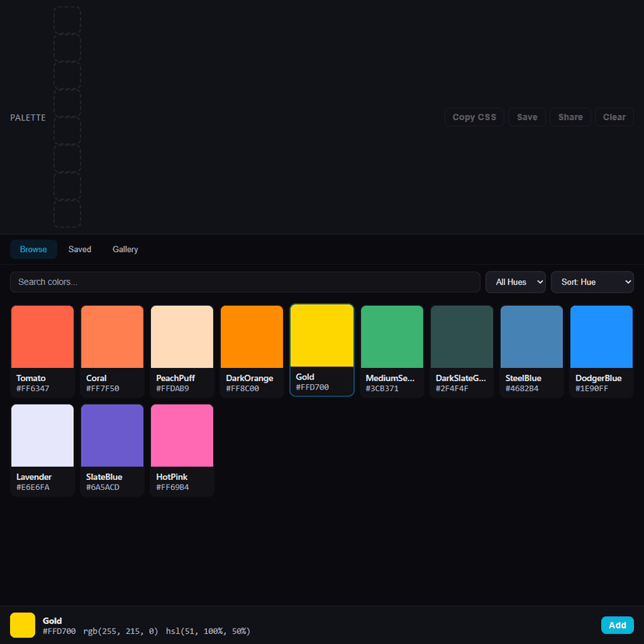Choose the MediumSeaGreen swatch
This screenshot has height=644, width=644.
pyautogui.click(x=391, y=336)
